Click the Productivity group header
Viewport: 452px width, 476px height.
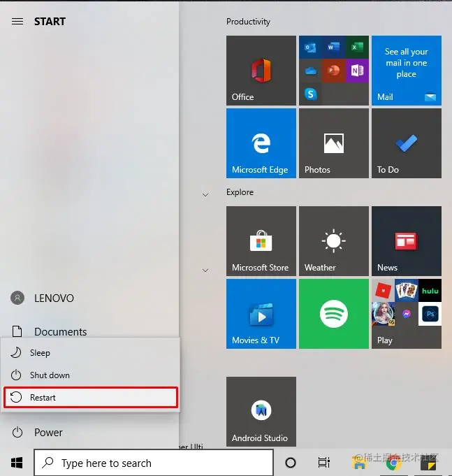pos(248,22)
